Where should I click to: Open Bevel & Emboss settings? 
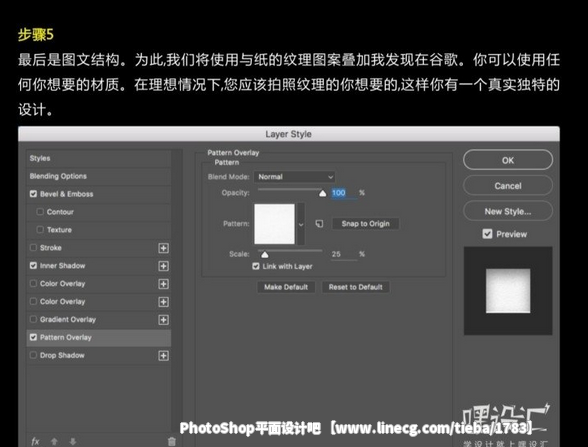[99, 194]
